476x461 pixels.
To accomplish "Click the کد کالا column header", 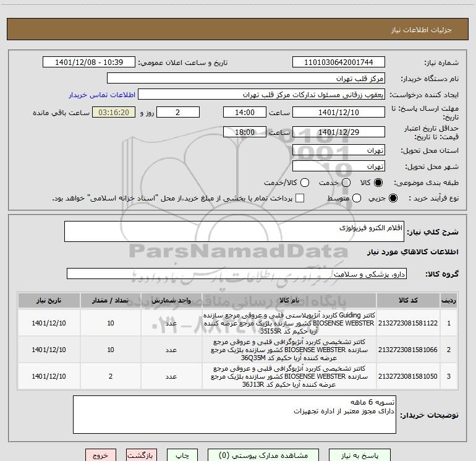I will point(408,301).
